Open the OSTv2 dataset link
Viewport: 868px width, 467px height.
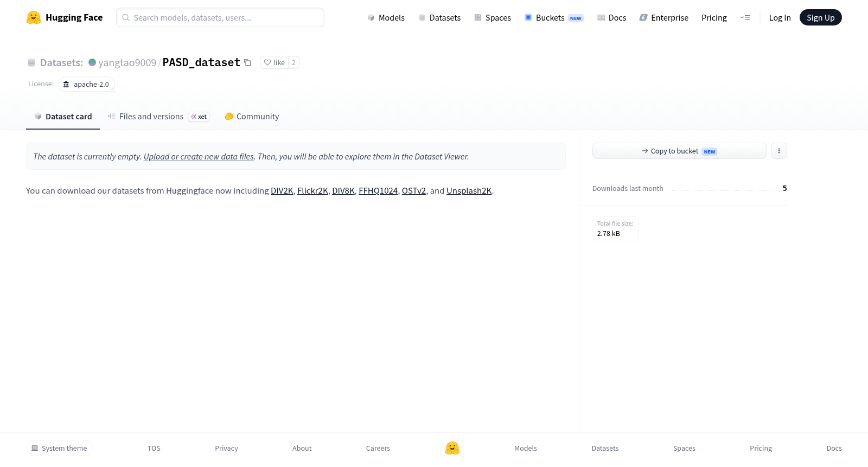[x=414, y=190]
